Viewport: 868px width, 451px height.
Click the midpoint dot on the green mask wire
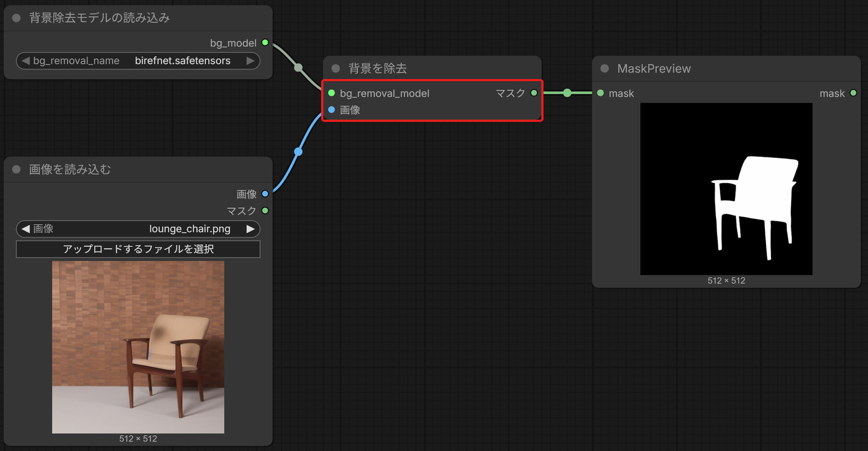pos(567,93)
